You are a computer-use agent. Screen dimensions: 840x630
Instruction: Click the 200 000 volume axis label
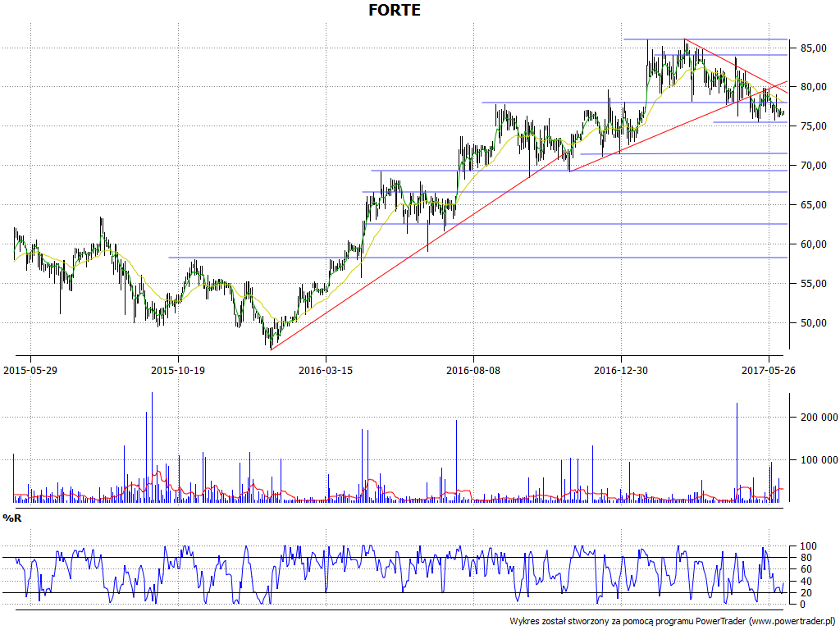(819, 418)
